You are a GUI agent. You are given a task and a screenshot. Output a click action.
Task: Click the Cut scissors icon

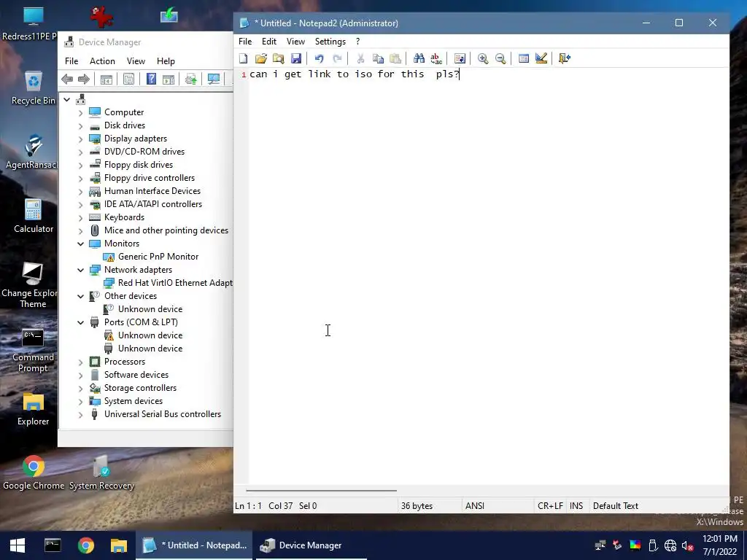tap(360, 58)
